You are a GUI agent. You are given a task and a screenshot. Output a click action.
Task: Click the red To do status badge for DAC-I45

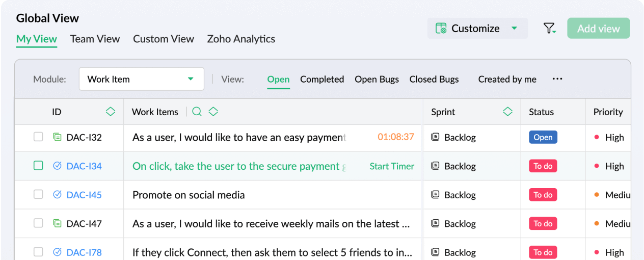point(543,195)
